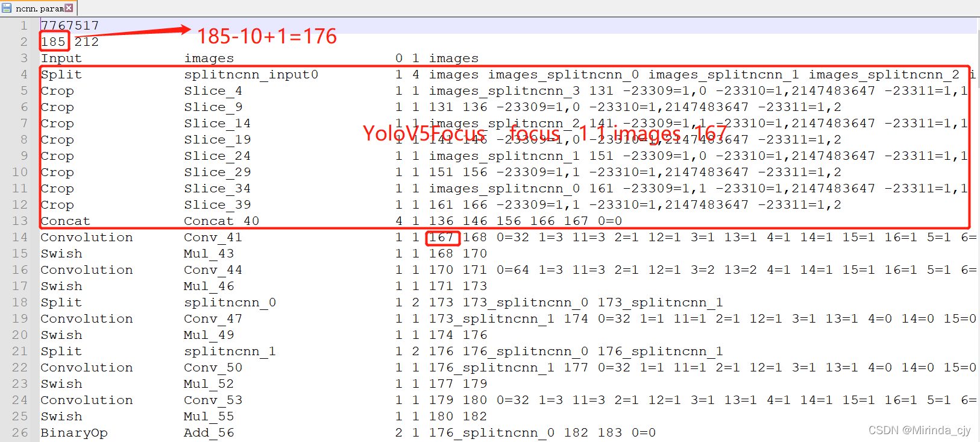Click output blob 168 on Conv_41 line
The image size is (980, 442).
(x=475, y=237)
